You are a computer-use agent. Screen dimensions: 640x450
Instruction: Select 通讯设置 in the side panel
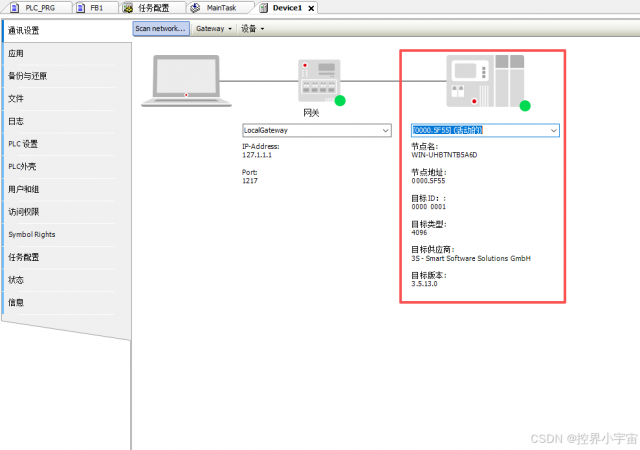pos(24,30)
